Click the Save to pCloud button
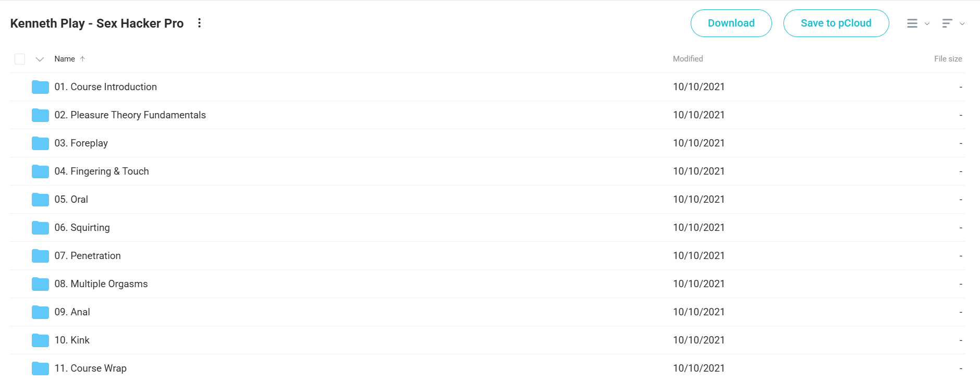Image resolution: width=980 pixels, height=381 pixels. tap(836, 23)
